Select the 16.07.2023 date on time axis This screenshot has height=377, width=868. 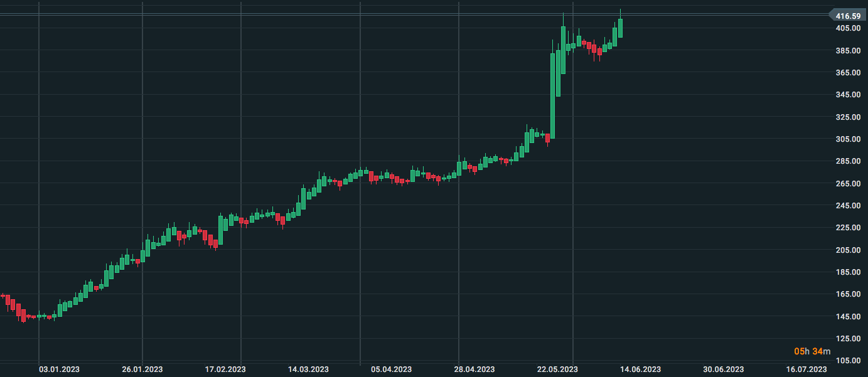click(806, 369)
